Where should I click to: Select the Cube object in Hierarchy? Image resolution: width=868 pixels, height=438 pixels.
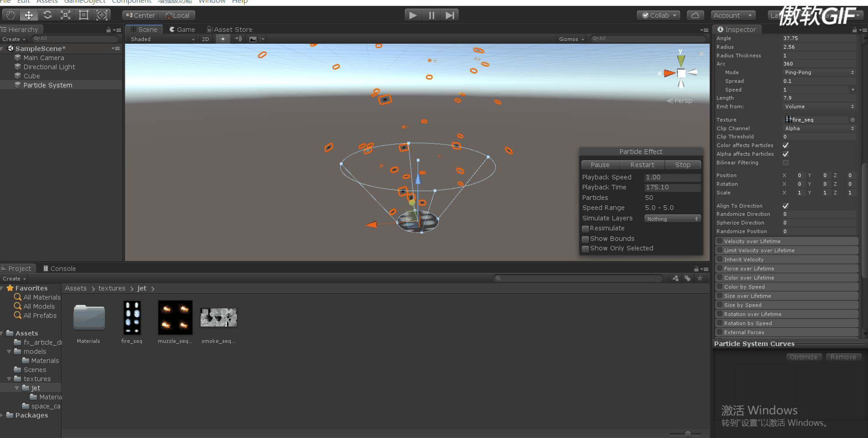(32, 76)
